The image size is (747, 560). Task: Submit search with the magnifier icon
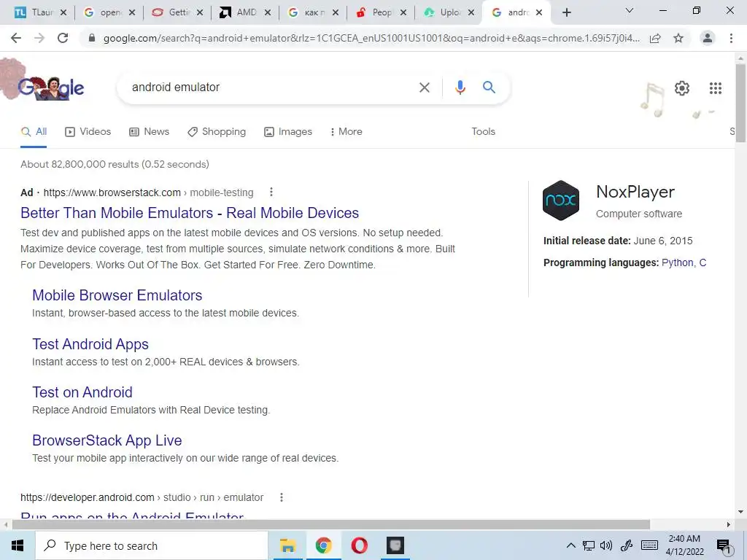[489, 87]
